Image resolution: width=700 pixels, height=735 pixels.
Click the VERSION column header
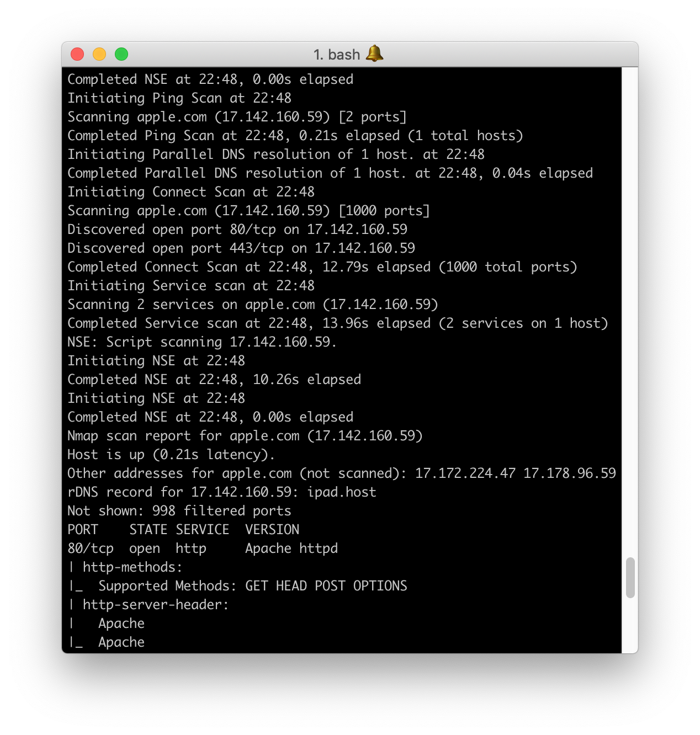pyautogui.click(x=272, y=530)
